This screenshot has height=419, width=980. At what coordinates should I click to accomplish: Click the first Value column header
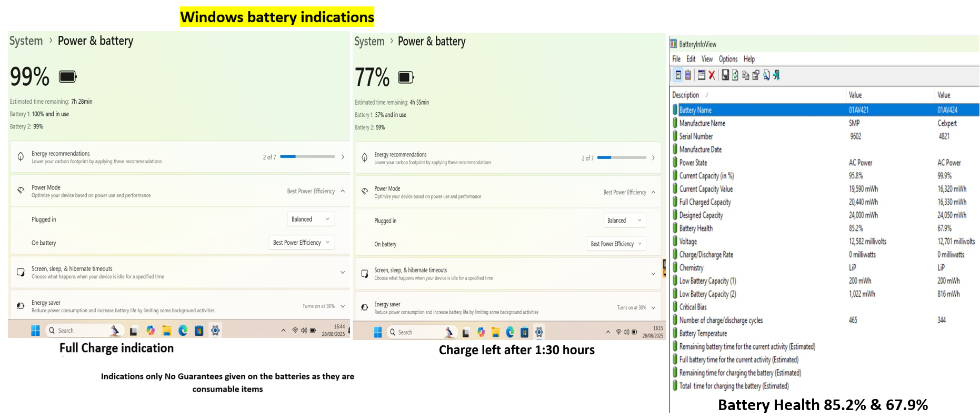click(x=855, y=95)
